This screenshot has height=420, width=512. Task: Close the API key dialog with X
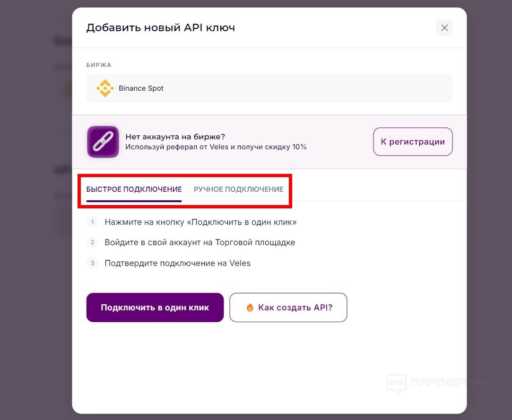pos(444,28)
